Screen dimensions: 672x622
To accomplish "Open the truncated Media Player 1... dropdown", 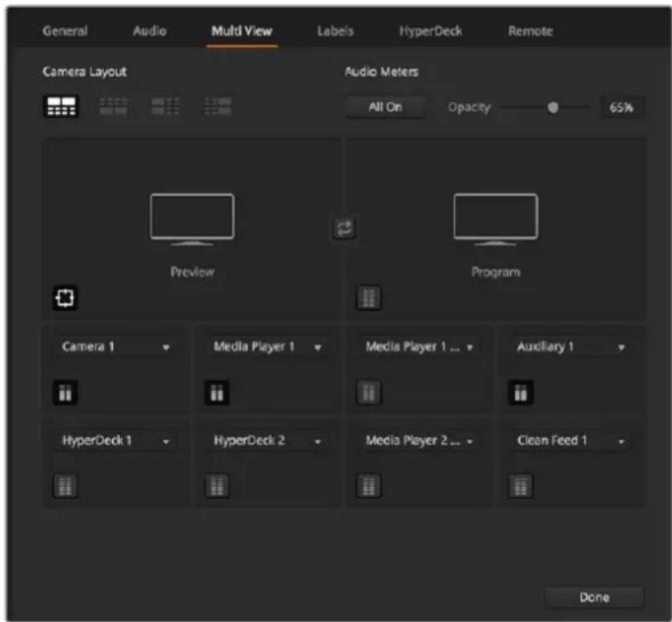I will [x=418, y=346].
